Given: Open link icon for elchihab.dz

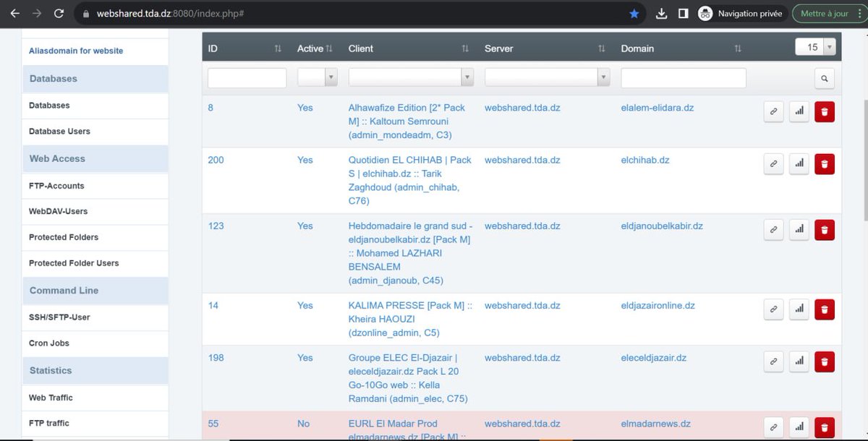Looking at the screenshot, I should click(773, 164).
